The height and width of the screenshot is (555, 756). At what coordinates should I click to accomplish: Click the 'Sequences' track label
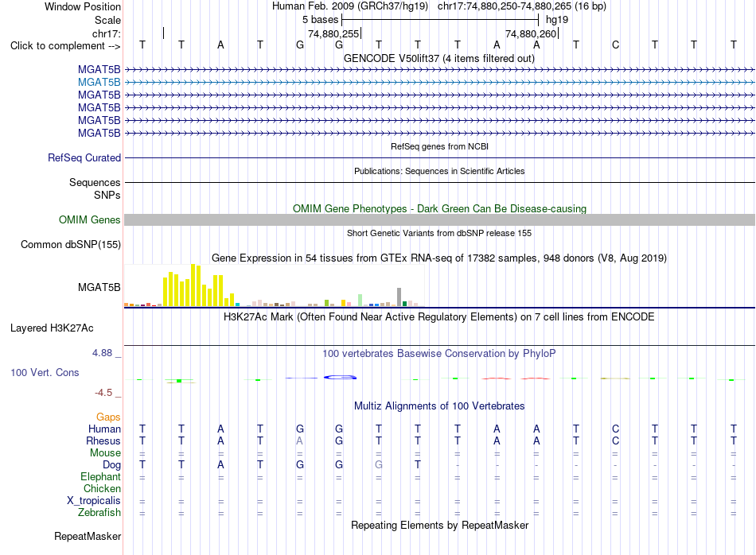[x=95, y=182]
